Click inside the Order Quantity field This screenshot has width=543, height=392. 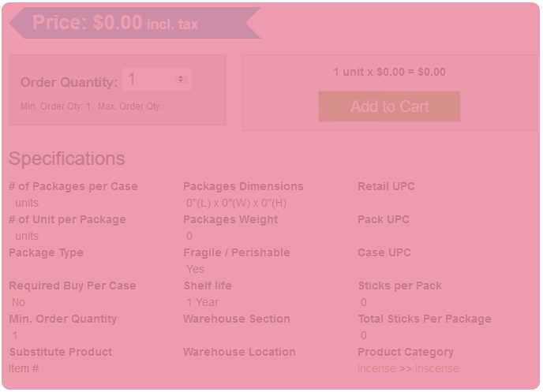click(x=150, y=79)
